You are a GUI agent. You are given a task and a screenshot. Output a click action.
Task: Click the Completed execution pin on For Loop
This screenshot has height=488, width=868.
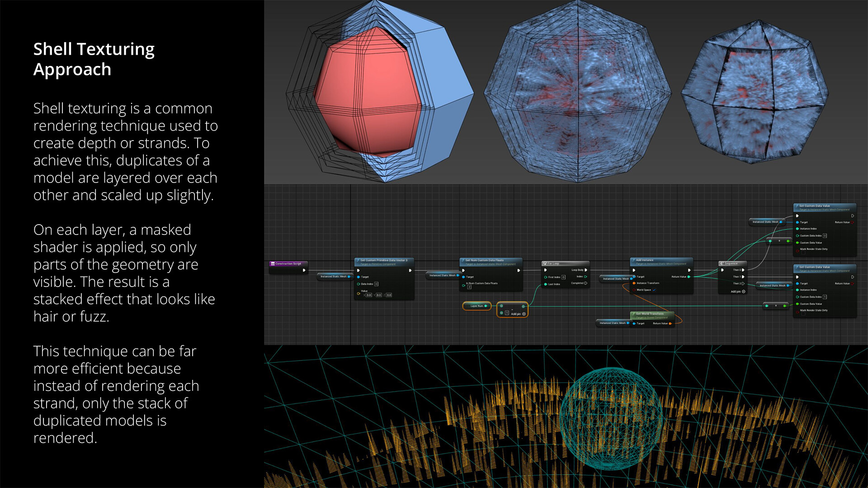[x=586, y=283]
